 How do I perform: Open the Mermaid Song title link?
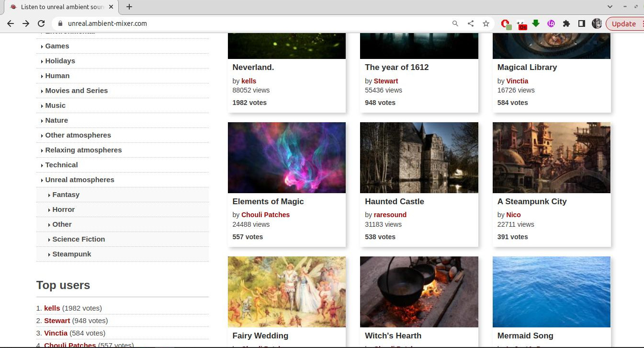pos(525,336)
